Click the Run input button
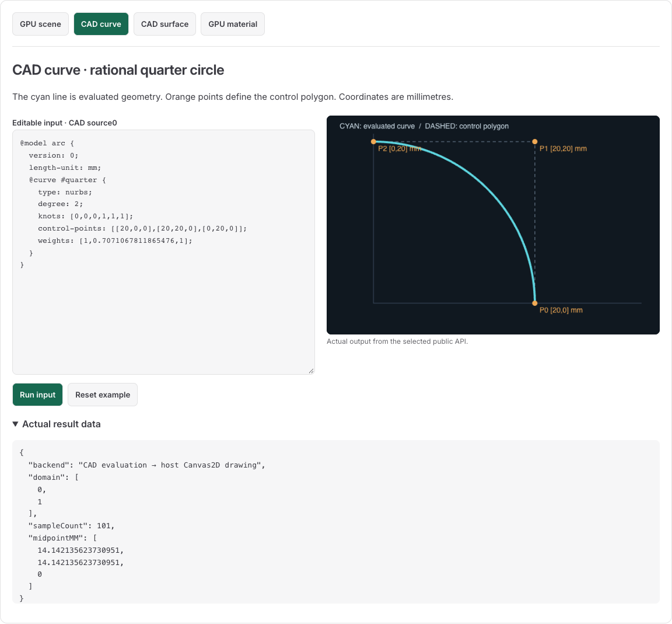Screen dimensions: 672x624 (38, 395)
